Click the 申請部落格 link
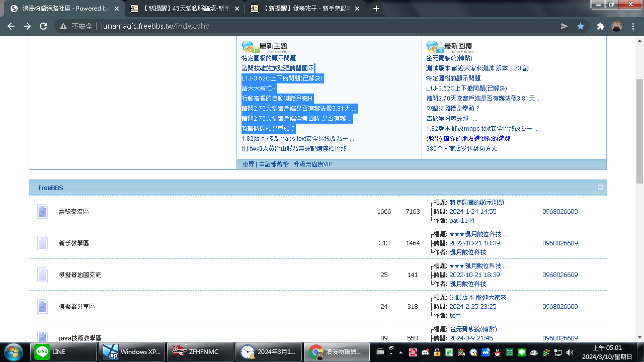 point(274,164)
